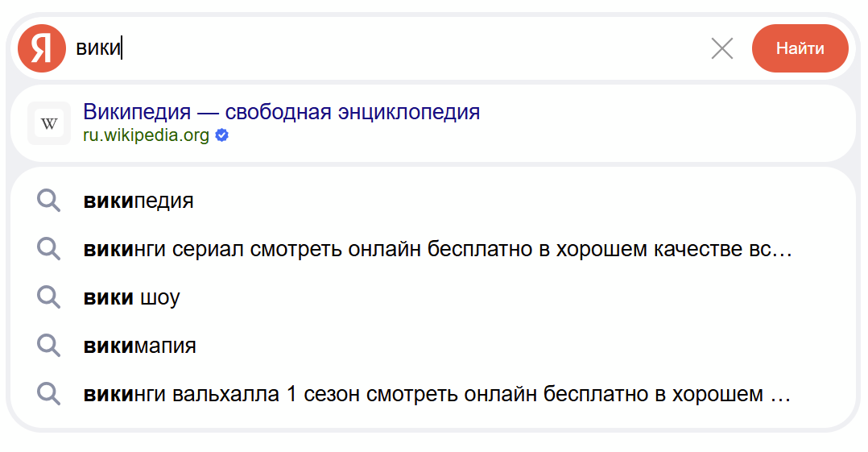This screenshot has height=452, width=868.
Task: Click the ru.wikipedia.org URL
Action: point(146,135)
